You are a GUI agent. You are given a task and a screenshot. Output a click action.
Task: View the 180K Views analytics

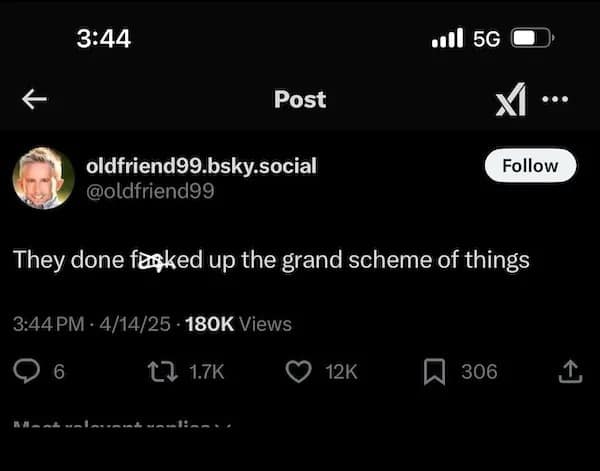(239, 324)
